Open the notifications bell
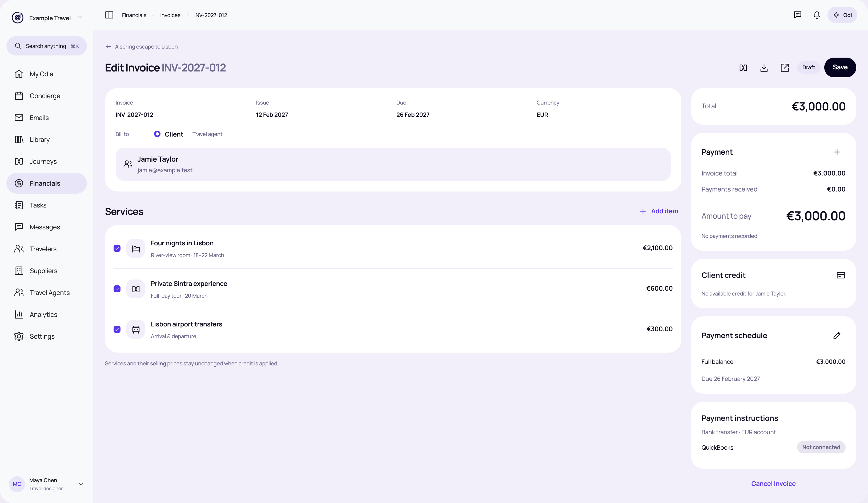This screenshot has height=503, width=868. [x=817, y=15]
